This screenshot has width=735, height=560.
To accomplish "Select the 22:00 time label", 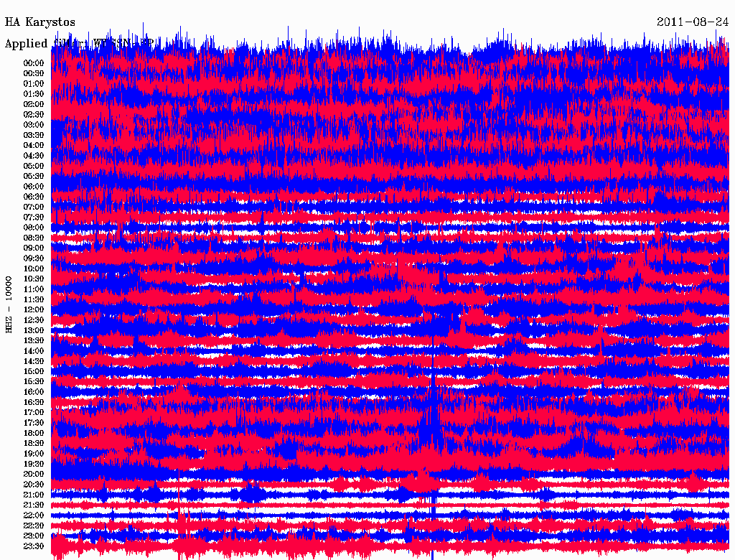I will (x=34, y=515).
